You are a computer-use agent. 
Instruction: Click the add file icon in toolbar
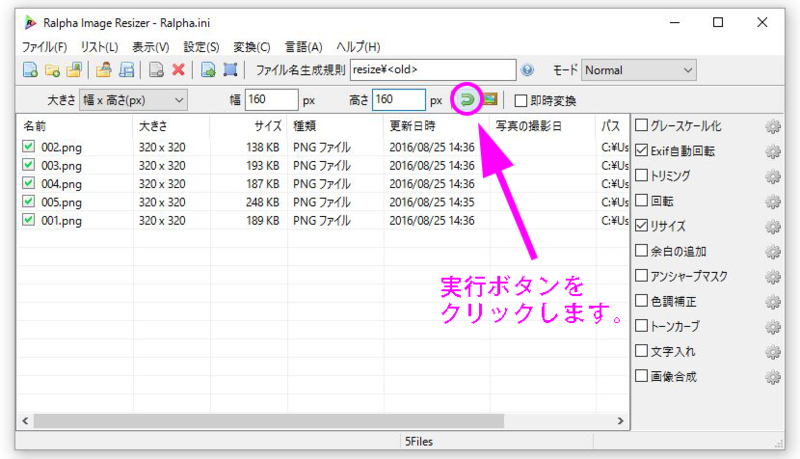pyautogui.click(x=30, y=70)
